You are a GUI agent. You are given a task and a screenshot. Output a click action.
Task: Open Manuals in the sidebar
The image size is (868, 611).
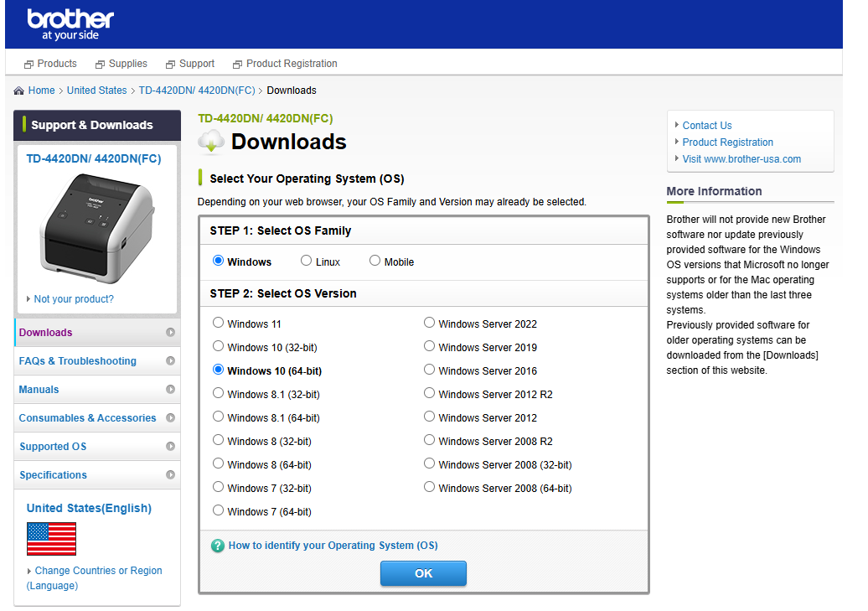(97, 390)
